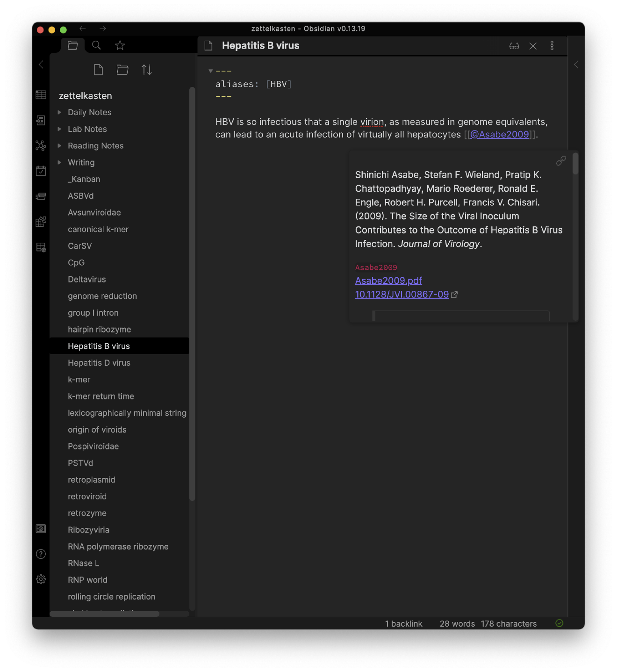
Task: Open the search pane tab
Action: pyautogui.click(x=96, y=45)
